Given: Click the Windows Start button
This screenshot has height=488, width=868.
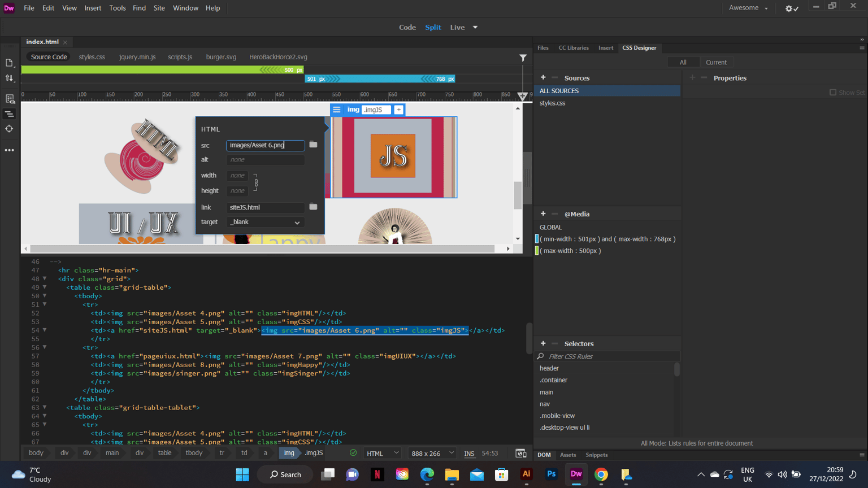Looking at the screenshot, I should [242, 474].
